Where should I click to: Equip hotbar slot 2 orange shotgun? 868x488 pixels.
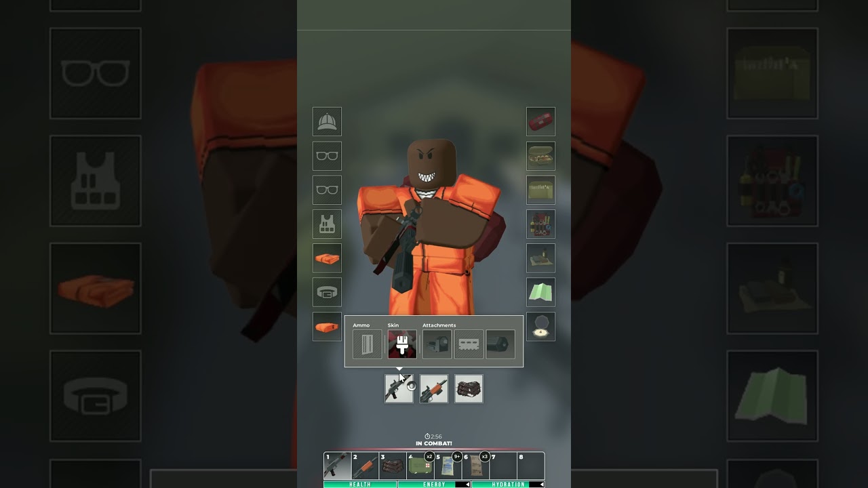pos(365,466)
